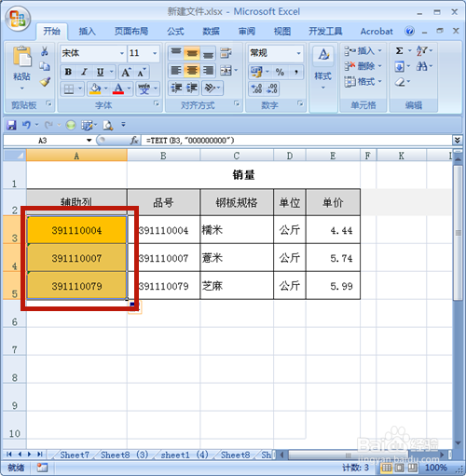
Task: Toggle underline formatting
Action: pos(100,72)
